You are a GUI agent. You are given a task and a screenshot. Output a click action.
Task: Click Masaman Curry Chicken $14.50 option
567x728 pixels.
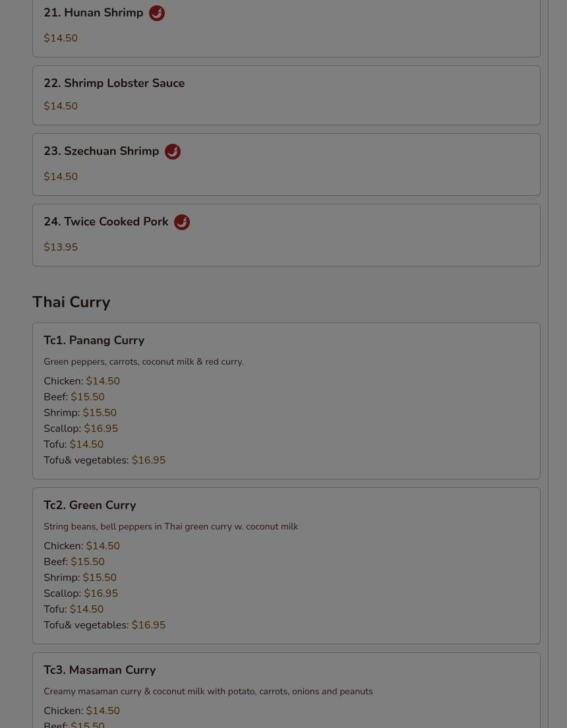[x=82, y=710]
